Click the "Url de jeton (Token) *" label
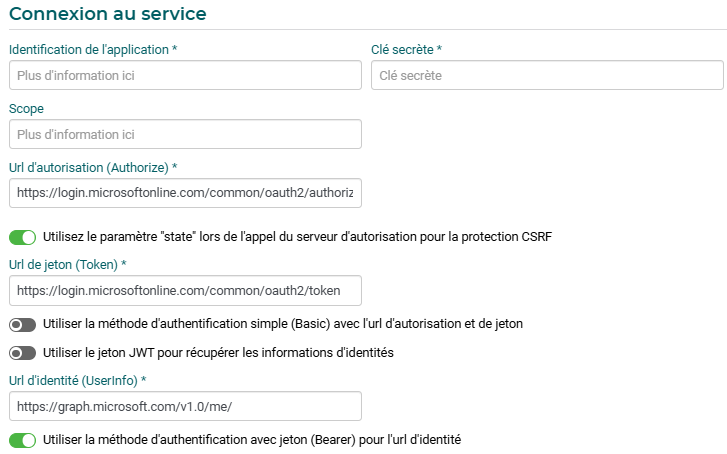 [x=68, y=265]
